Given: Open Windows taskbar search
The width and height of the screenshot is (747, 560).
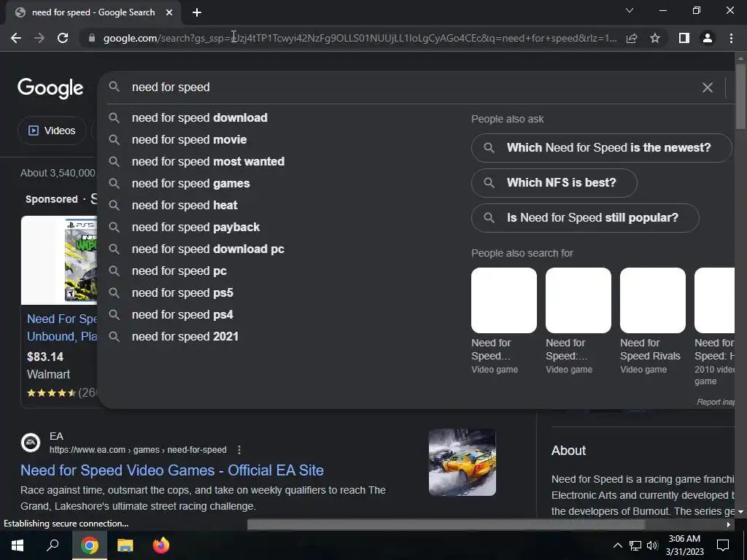Looking at the screenshot, I should pos(53,545).
